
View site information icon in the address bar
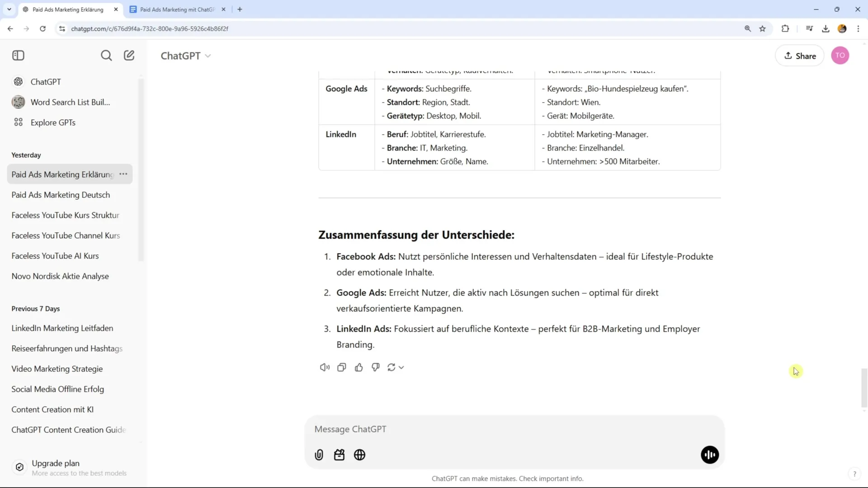tap(62, 28)
